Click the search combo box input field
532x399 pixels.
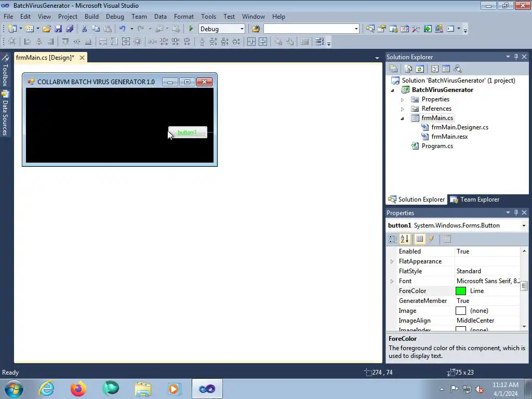click(x=309, y=29)
